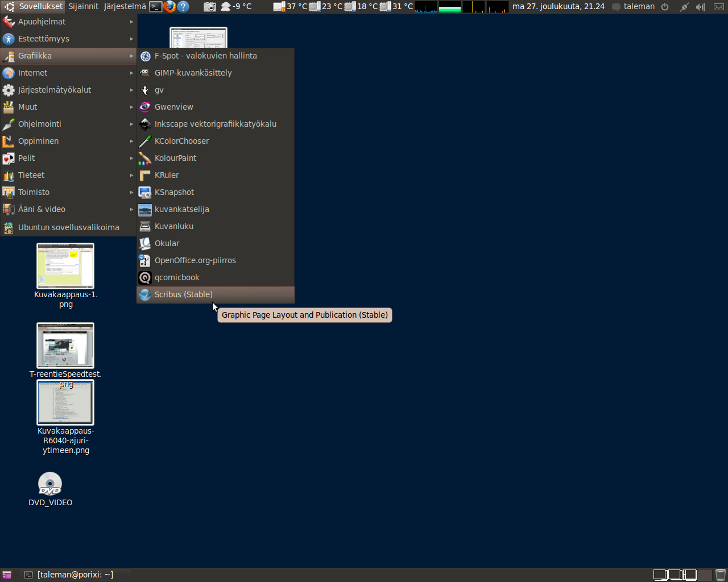This screenshot has width=728, height=582.
Task: Expand the Ääni & video submenu arrow
Action: pyautogui.click(x=131, y=209)
